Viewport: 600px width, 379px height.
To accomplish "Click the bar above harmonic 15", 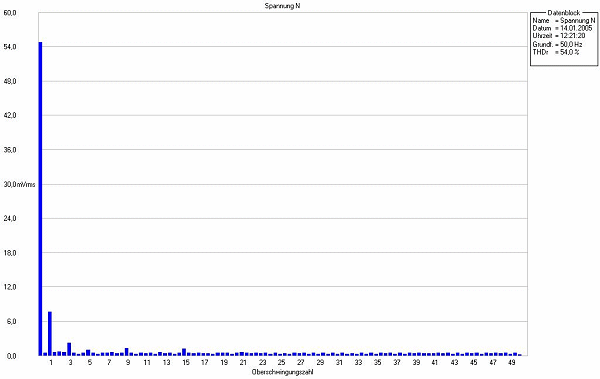I will [x=184, y=352].
